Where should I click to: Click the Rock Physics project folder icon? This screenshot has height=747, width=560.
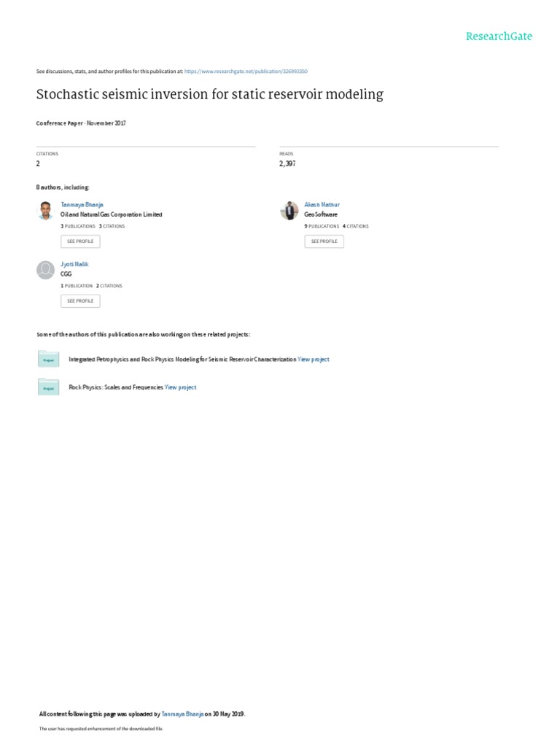tap(48, 387)
